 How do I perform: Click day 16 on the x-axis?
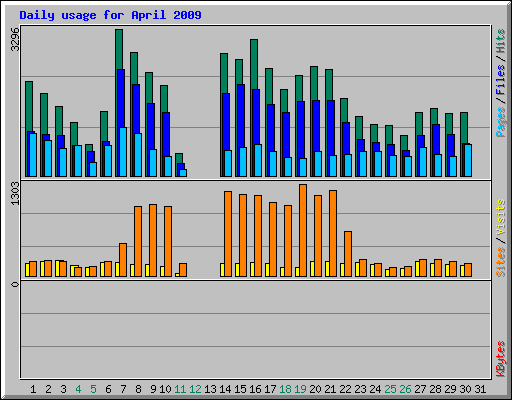255,389
